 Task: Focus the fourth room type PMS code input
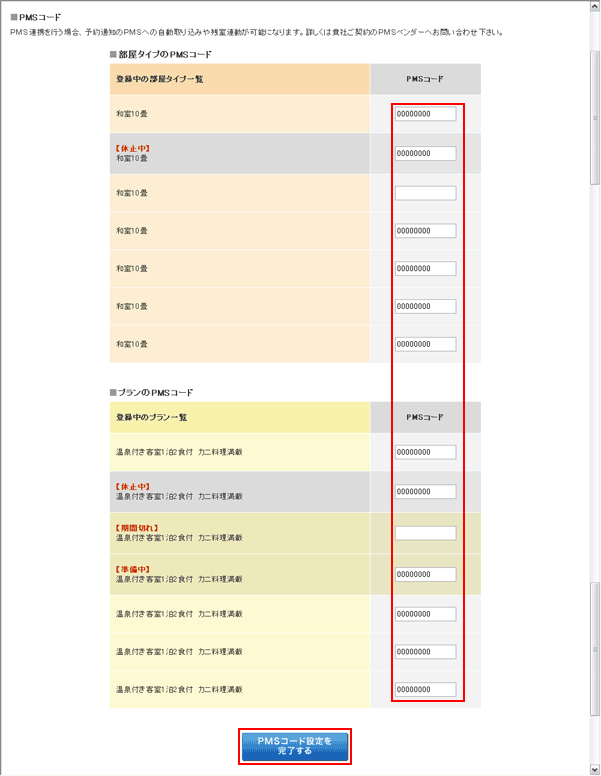pyautogui.click(x=425, y=231)
